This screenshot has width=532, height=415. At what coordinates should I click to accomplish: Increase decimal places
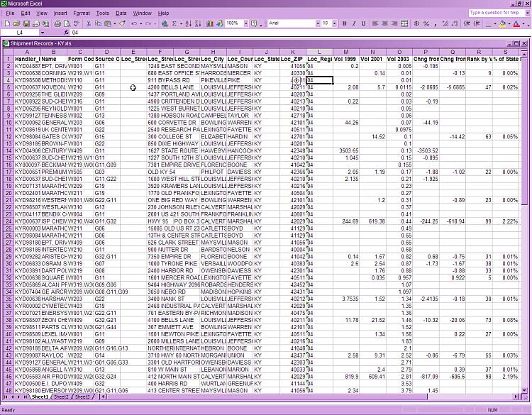[x=445, y=23]
